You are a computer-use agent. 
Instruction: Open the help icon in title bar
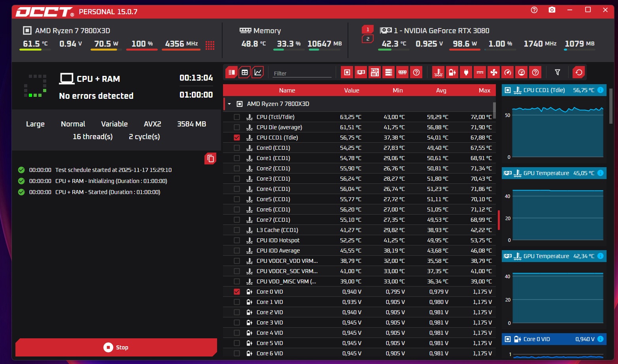coord(534,10)
